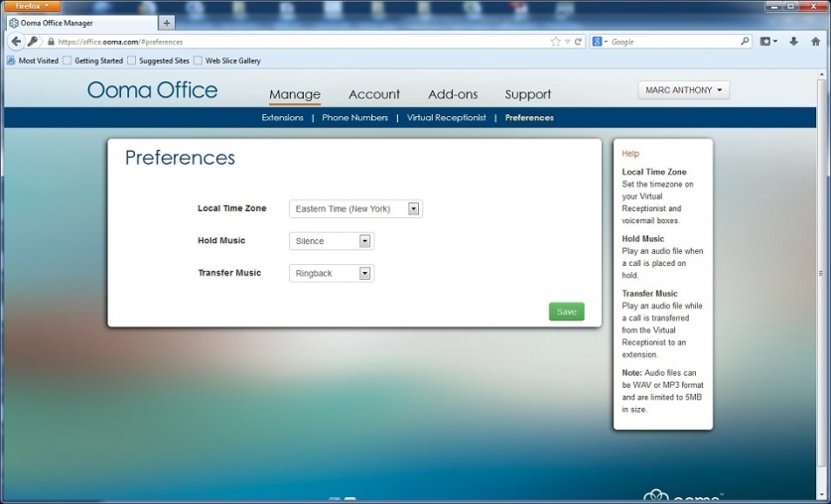Click the URL address field
Viewport: 831px width, 504px height.
point(302,42)
